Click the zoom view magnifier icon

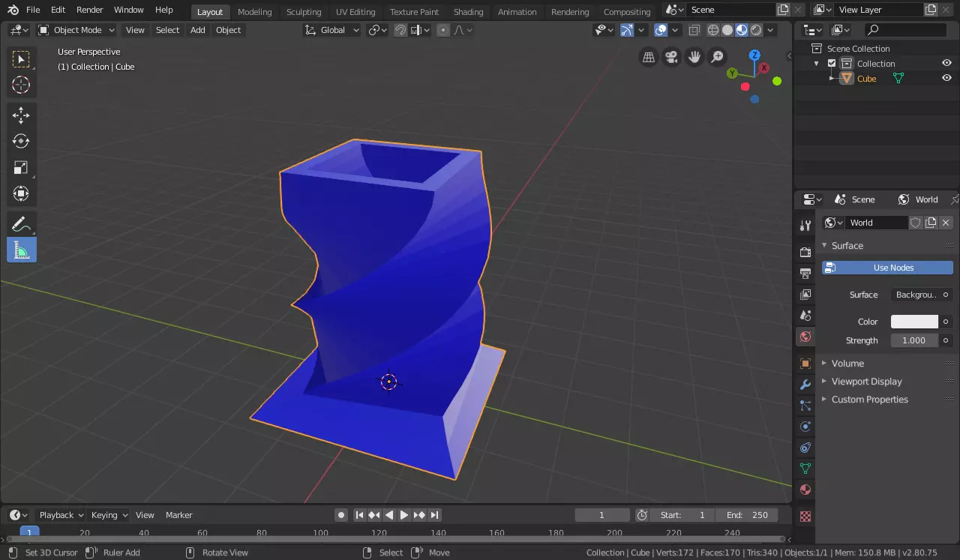[718, 57]
